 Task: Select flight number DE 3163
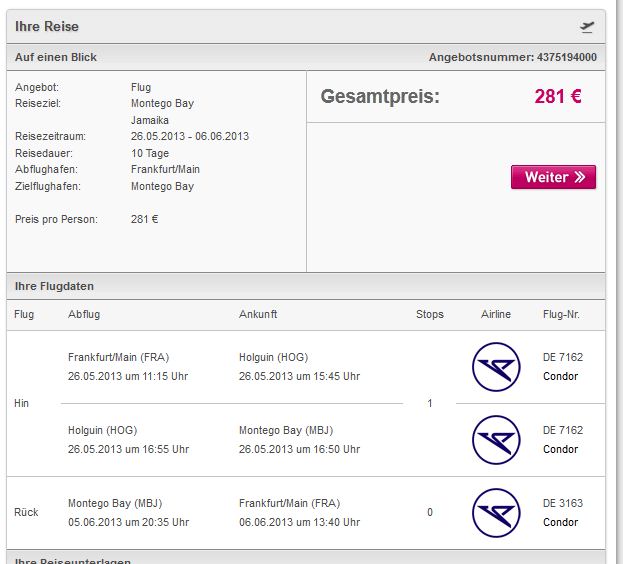[563, 503]
